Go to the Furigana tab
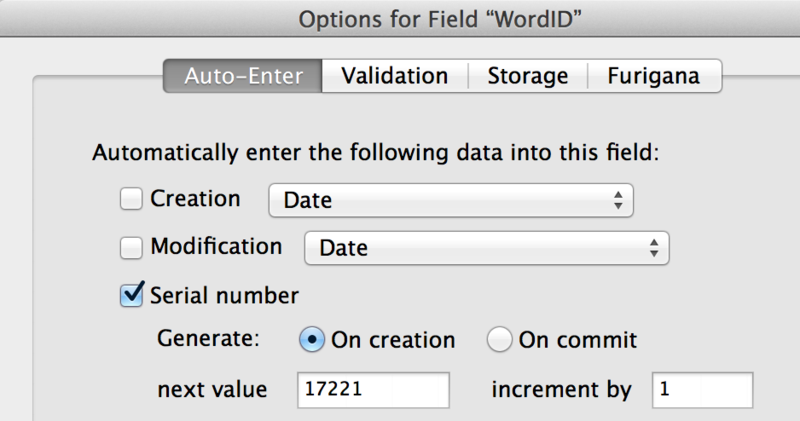The width and height of the screenshot is (800, 421). click(654, 76)
